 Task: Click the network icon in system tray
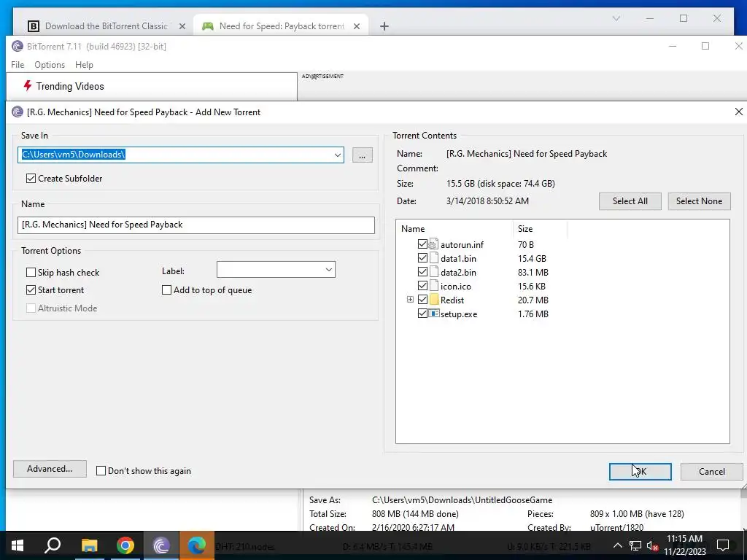point(635,545)
